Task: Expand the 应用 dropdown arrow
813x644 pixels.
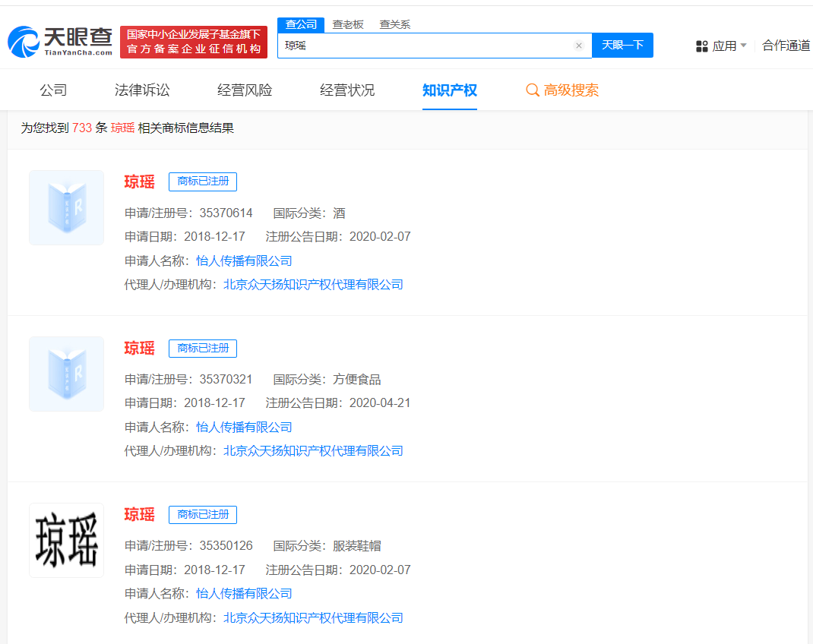Action: point(745,46)
